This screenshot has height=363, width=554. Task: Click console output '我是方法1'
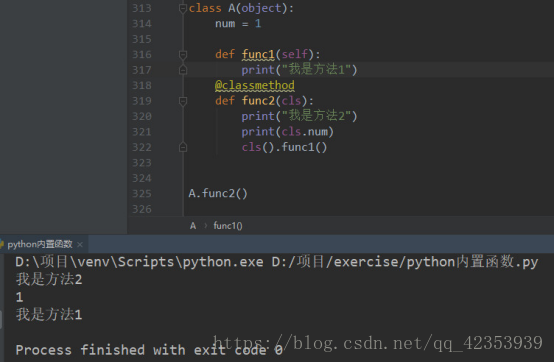coord(49,315)
